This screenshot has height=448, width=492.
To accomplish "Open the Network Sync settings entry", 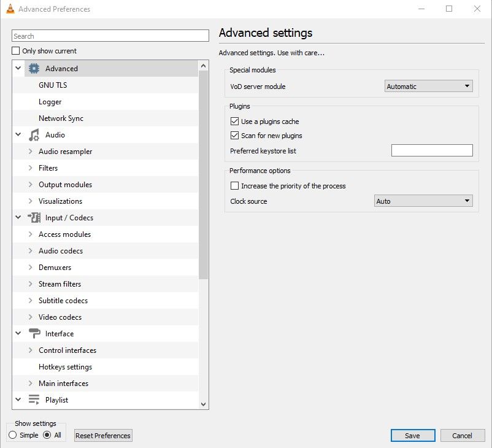I will (x=61, y=118).
